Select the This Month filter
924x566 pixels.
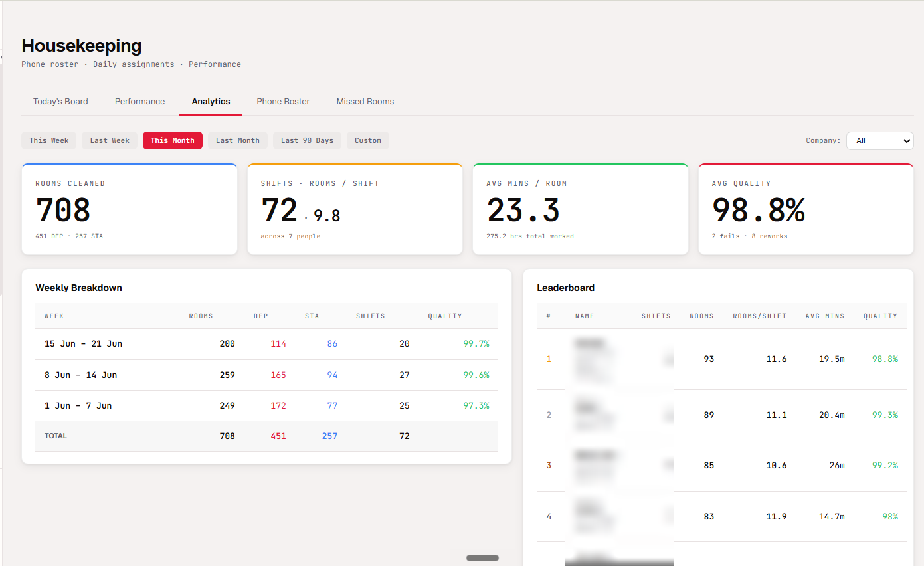(x=173, y=140)
